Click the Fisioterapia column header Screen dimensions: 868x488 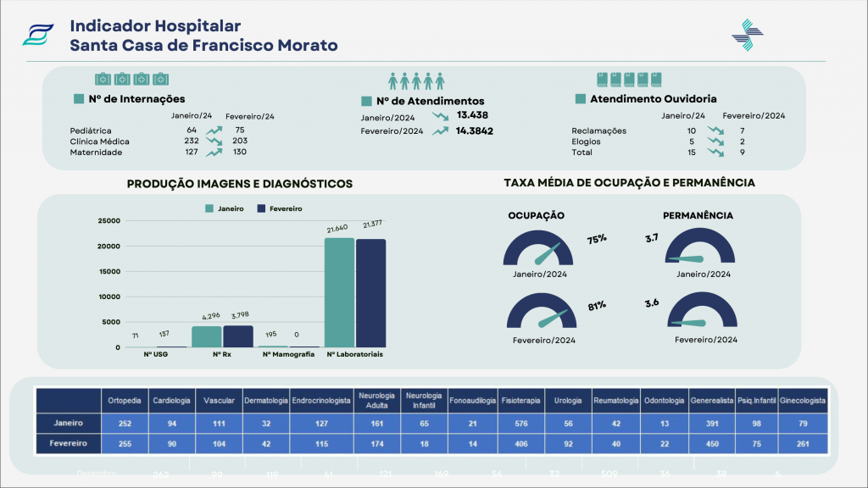pyautogui.click(x=521, y=401)
